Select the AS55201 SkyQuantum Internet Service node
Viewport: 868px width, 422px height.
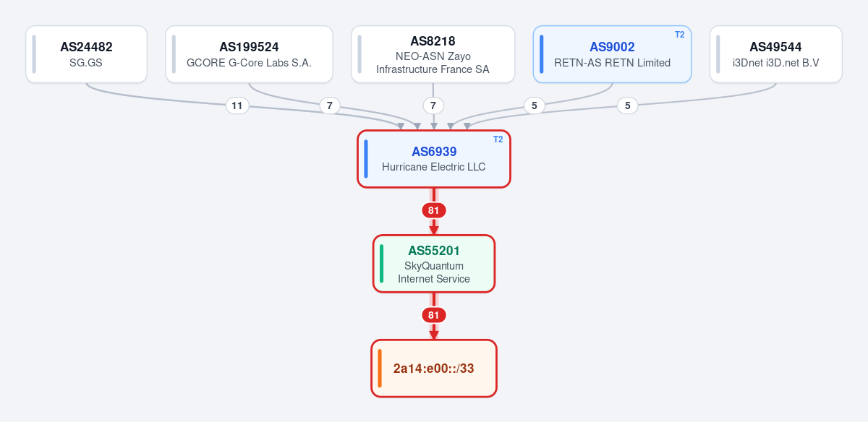(x=434, y=264)
